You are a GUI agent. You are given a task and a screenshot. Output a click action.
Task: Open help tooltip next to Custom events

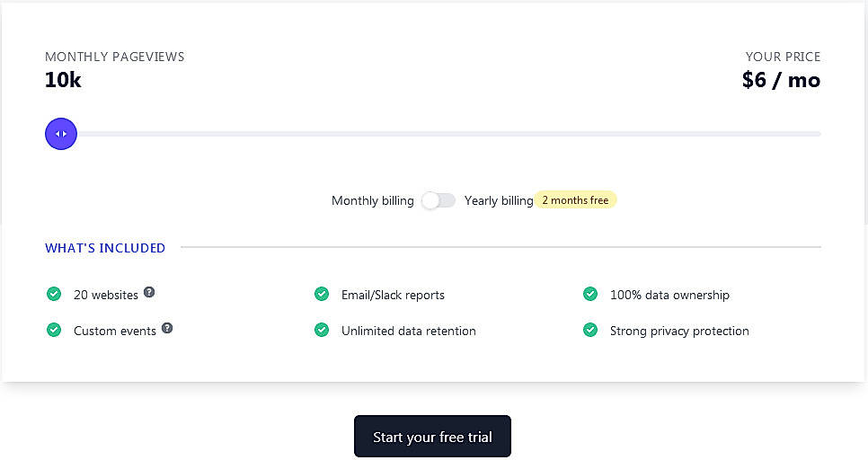tap(167, 328)
